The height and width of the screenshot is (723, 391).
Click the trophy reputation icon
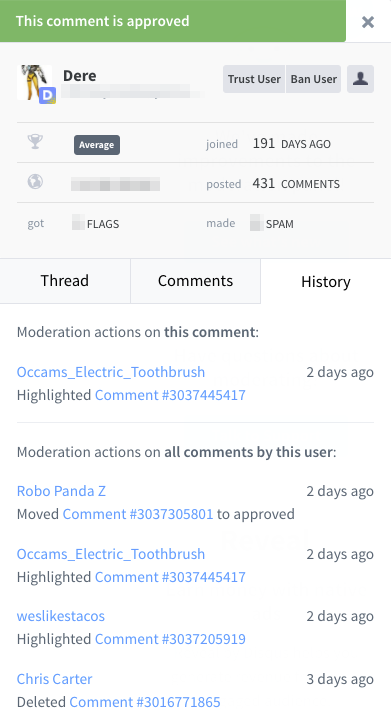pos(35,142)
